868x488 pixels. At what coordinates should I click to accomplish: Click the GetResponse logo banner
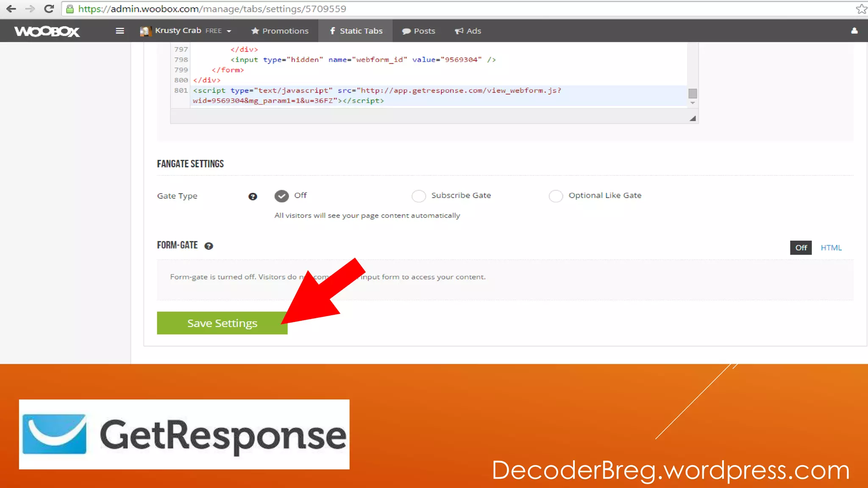184,434
